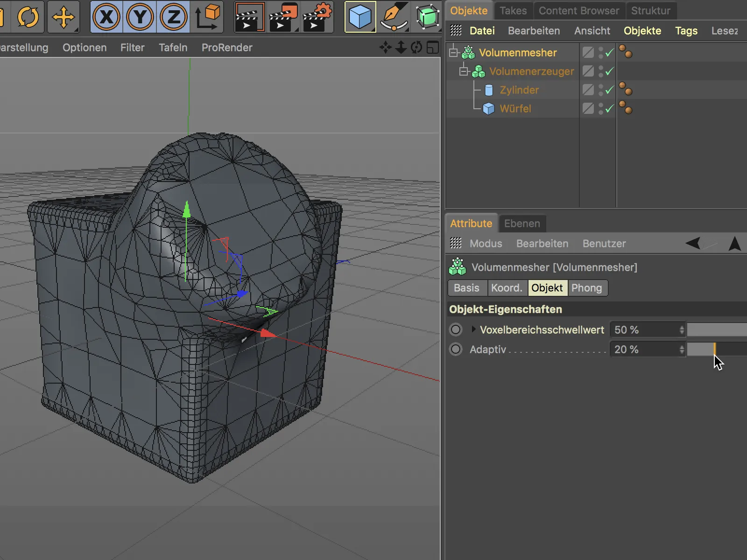Image resolution: width=747 pixels, height=560 pixels.
Task: Switch to the Content Browser tab
Action: click(x=578, y=10)
